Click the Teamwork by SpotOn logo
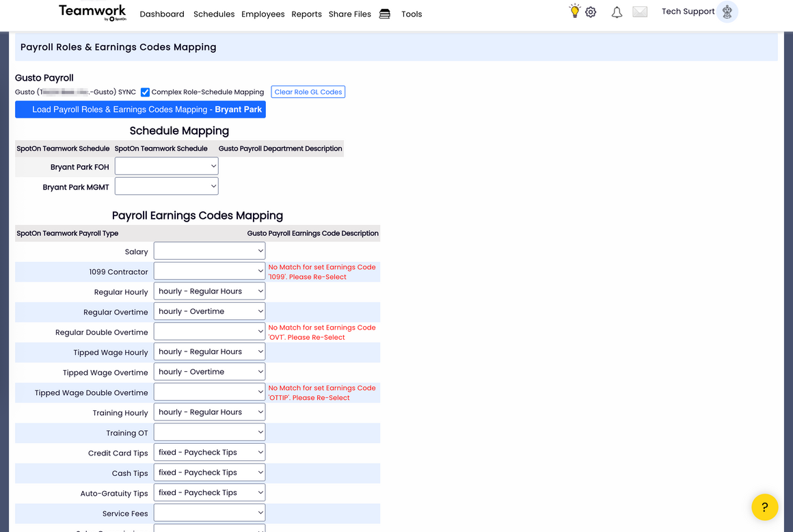The height and width of the screenshot is (532, 793). point(92,12)
